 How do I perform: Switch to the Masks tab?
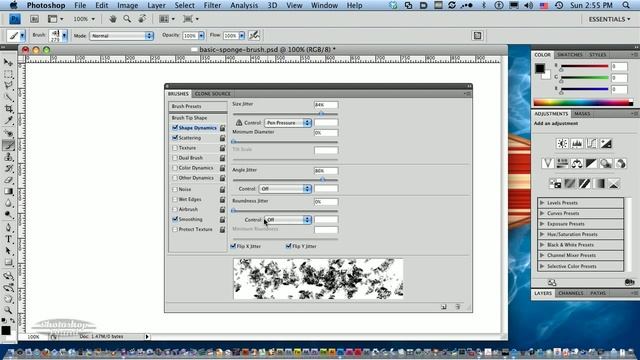pyautogui.click(x=582, y=114)
